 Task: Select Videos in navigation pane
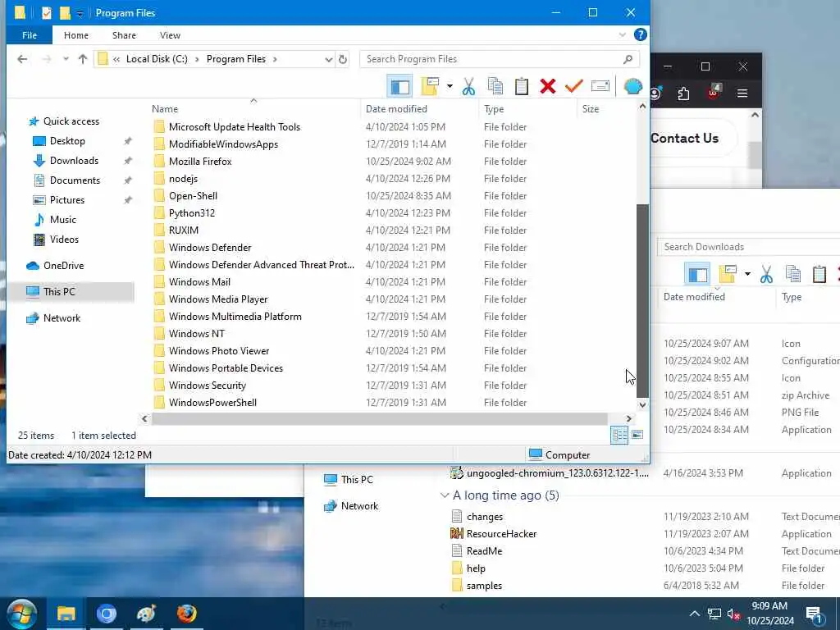pos(64,240)
